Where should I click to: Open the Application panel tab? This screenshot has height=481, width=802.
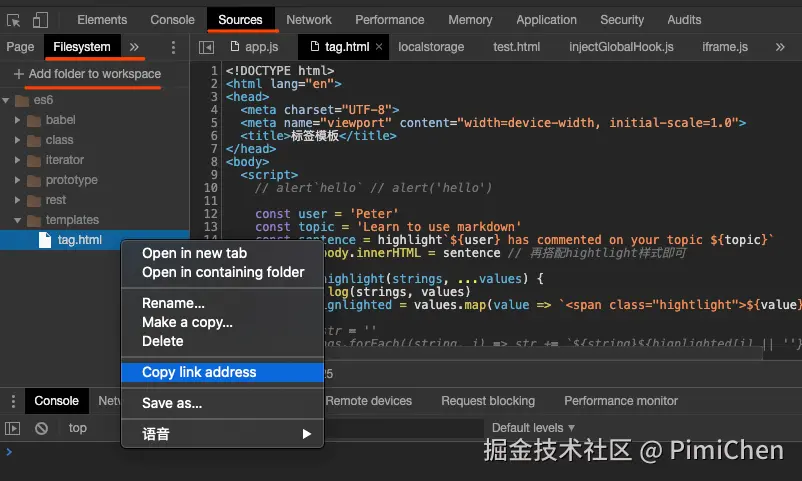pos(546,20)
